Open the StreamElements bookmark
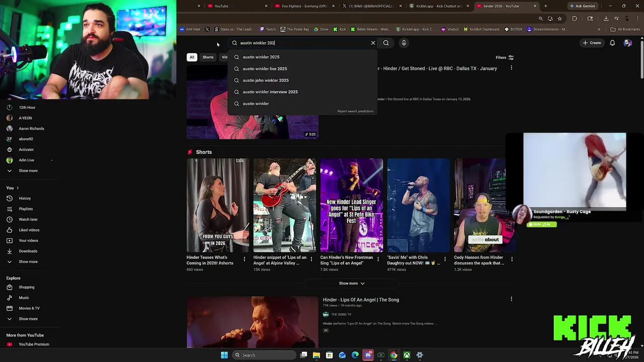 pos(547,29)
